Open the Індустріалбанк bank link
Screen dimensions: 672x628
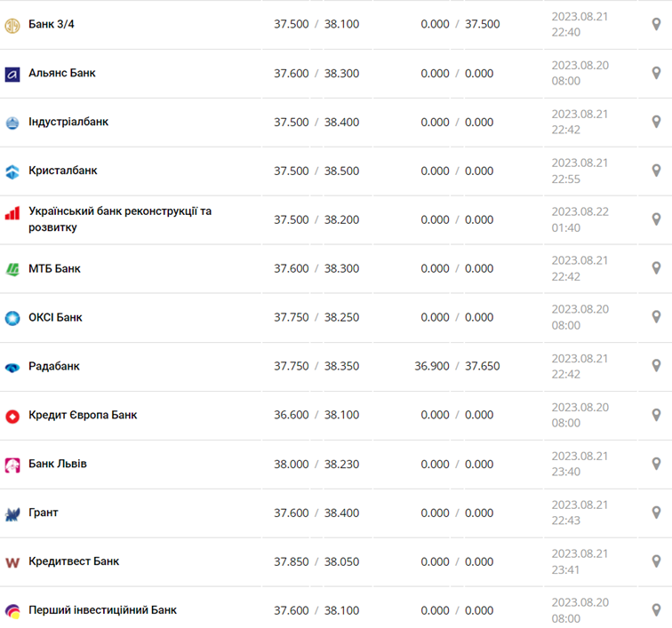68,122
